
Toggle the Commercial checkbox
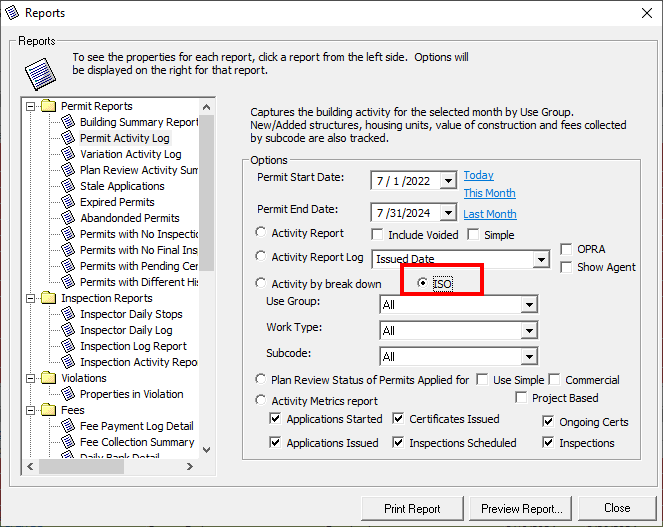(x=554, y=379)
